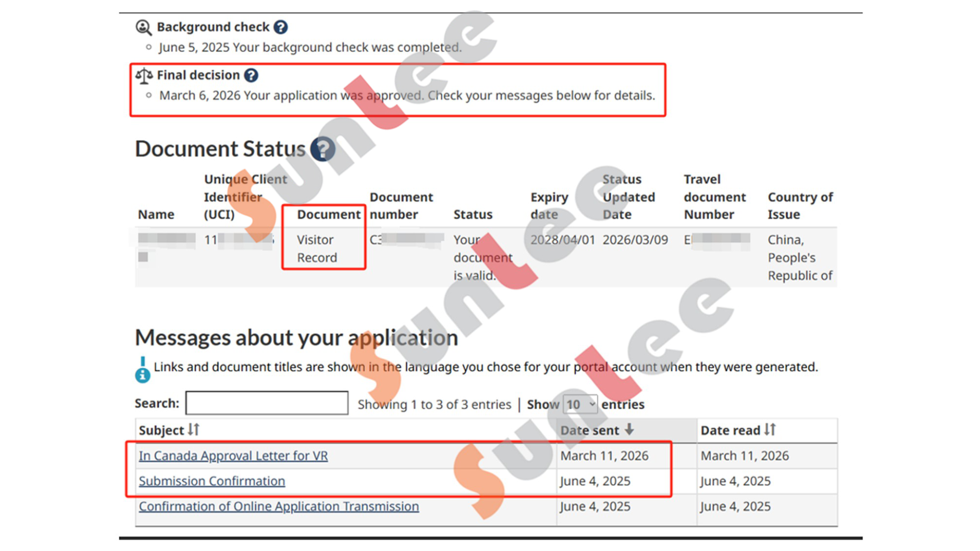Open the Show entries count dropdown
This screenshot has height=551, width=980.
pyautogui.click(x=580, y=405)
